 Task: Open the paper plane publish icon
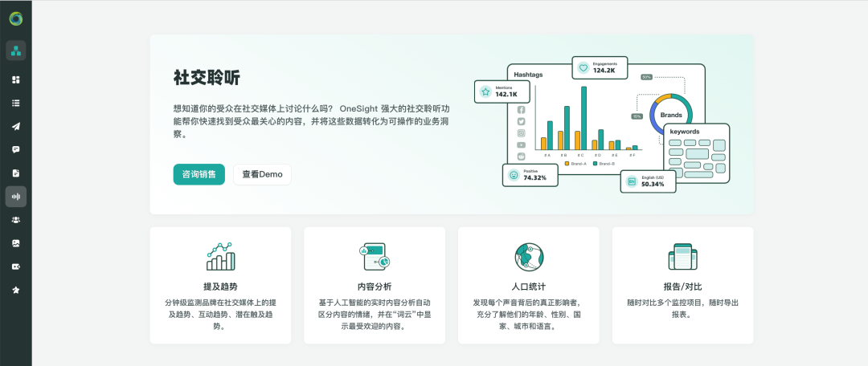point(16,127)
